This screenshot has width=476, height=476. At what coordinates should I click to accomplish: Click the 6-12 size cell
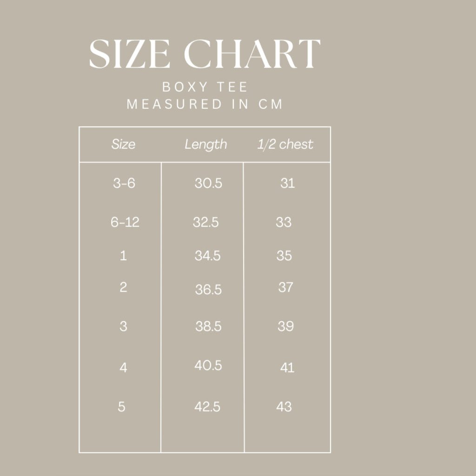(125, 222)
